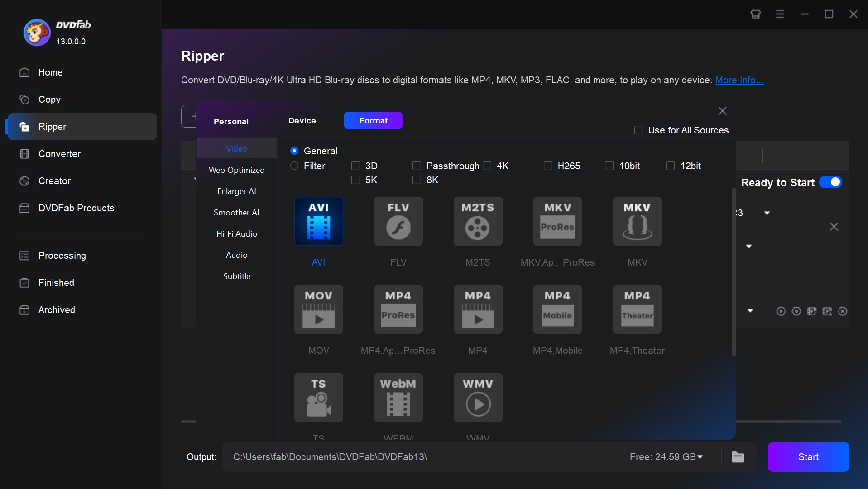Toggle the Ready to Start switch
This screenshot has width=868, height=489.
tap(831, 182)
